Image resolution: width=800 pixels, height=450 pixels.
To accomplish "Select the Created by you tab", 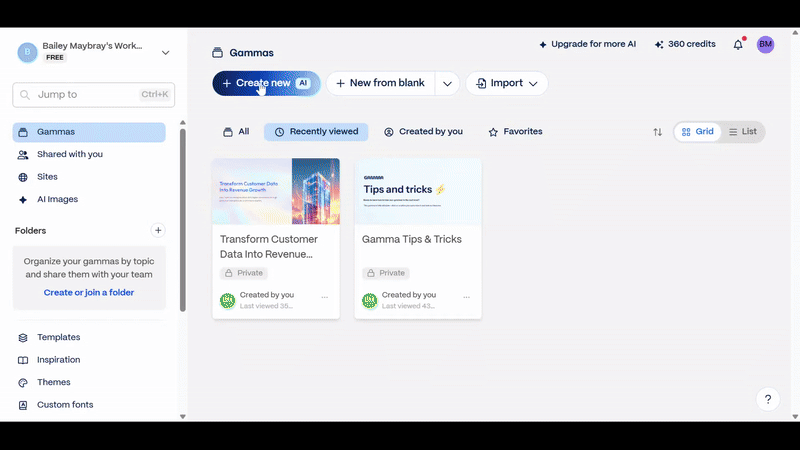I will [423, 132].
